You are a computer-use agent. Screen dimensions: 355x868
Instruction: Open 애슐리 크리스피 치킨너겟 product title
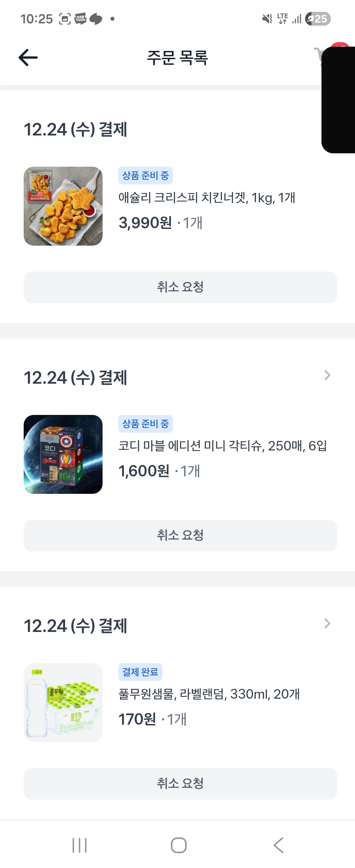point(206,198)
